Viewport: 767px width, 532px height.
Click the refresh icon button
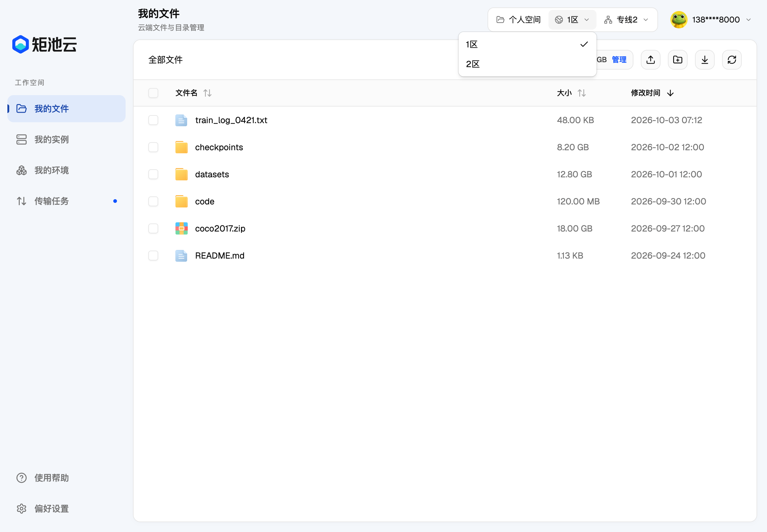point(732,60)
